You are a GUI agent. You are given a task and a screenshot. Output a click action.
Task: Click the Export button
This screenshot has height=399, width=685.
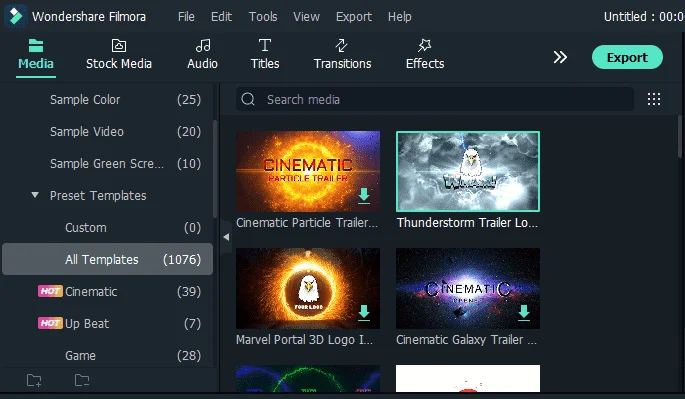click(x=627, y=57)
